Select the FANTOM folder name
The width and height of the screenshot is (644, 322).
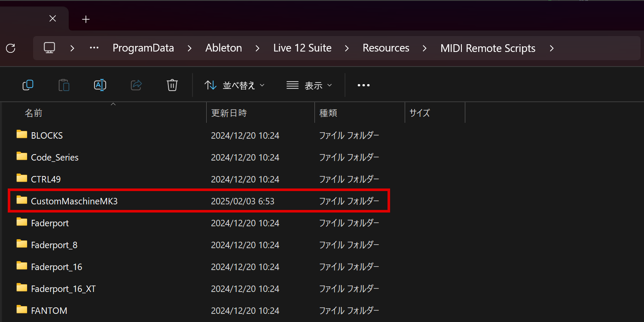pos(49,310)
